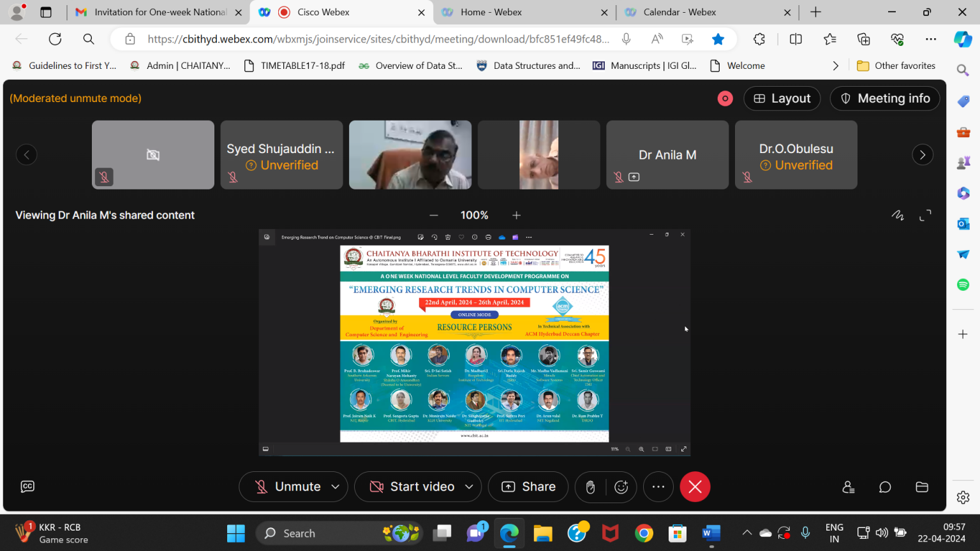Image resolution: width=980 pixels, height=551 pixels.
Task: Zoom in shared content with plus
Action: 516,216
